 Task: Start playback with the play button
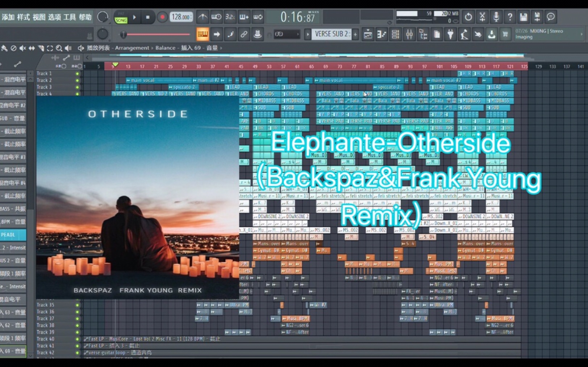pos(134,17)
